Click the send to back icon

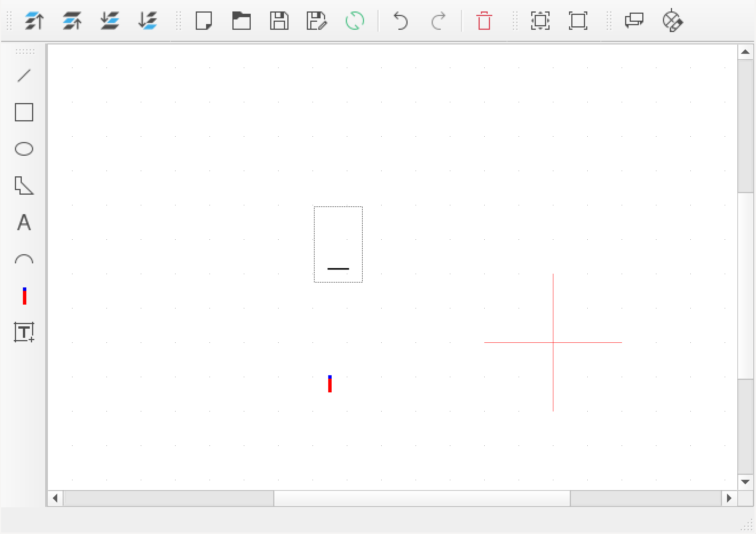point(148,21)
